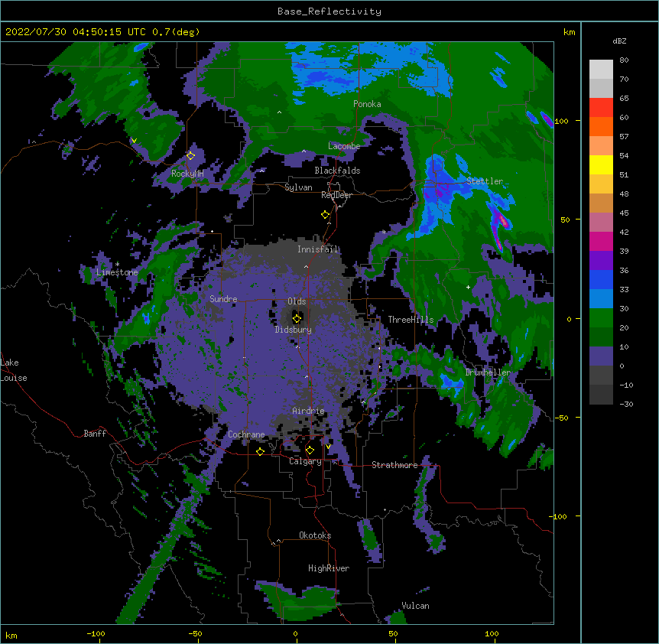Click the Stettler city label

(x=485, y=181)
